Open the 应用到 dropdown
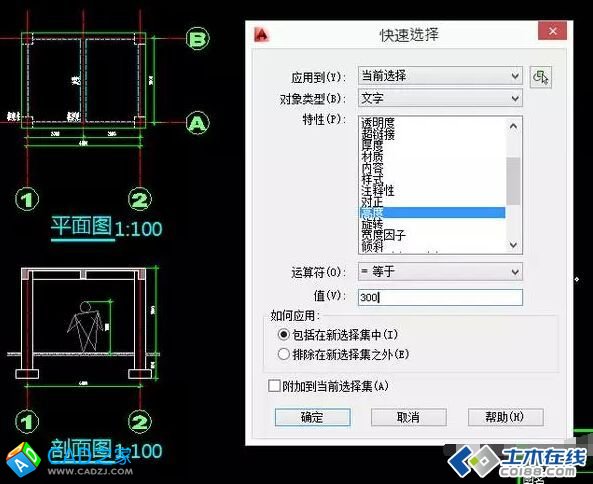 tap(440, 76)
